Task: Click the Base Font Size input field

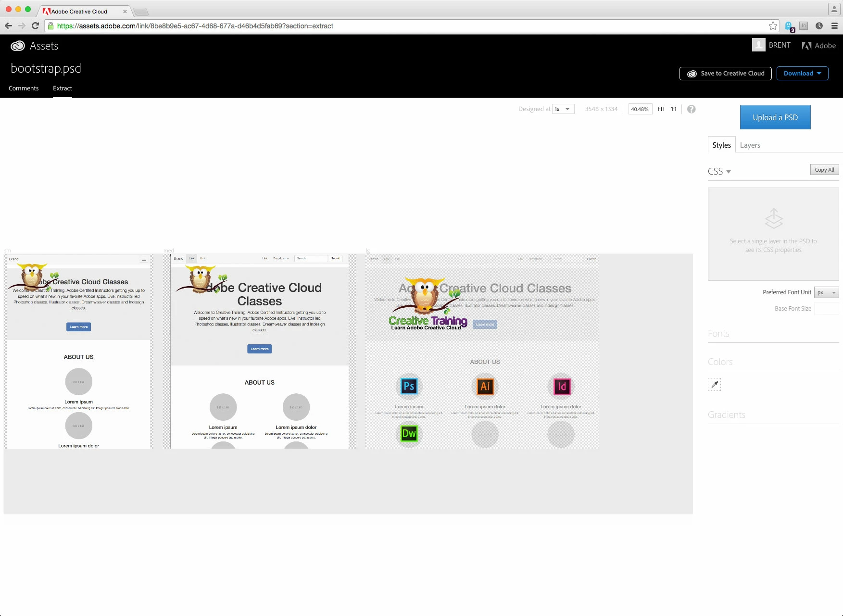Action: pos(826,308)
